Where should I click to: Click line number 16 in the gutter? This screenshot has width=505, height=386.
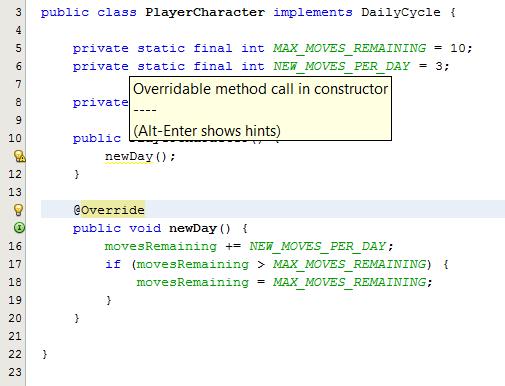(x=15, y=246)
